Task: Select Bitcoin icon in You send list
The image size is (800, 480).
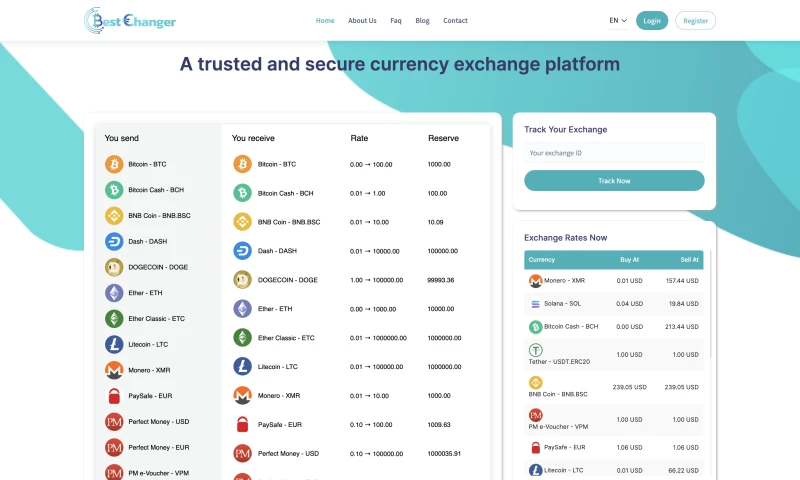Action: click(114, 164)
